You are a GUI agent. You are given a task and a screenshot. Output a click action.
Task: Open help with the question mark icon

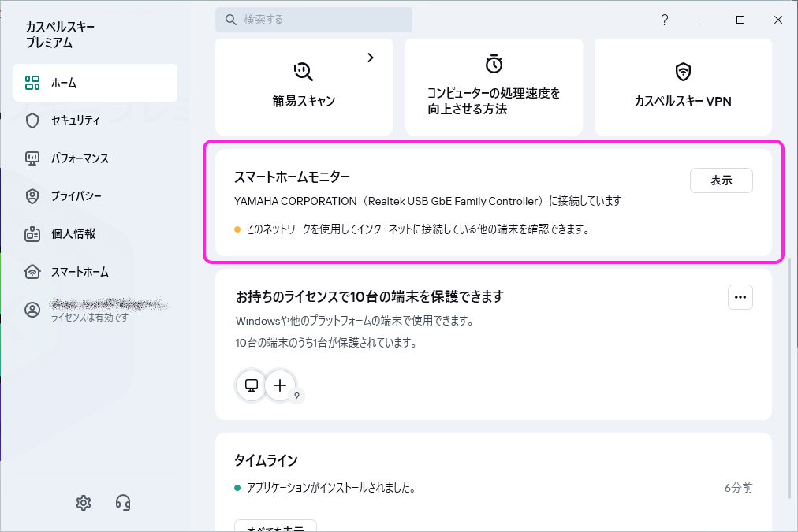pos(665,20)
